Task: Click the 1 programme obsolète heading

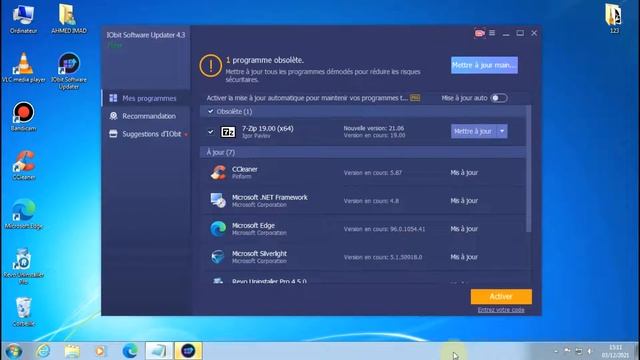Action: click(x=264, y=60)
